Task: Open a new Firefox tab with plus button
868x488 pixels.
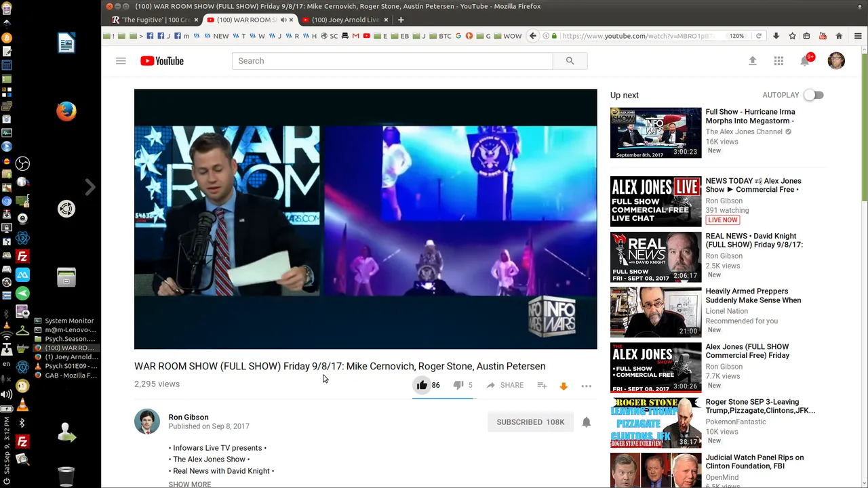Action: [x=401, y=20]
